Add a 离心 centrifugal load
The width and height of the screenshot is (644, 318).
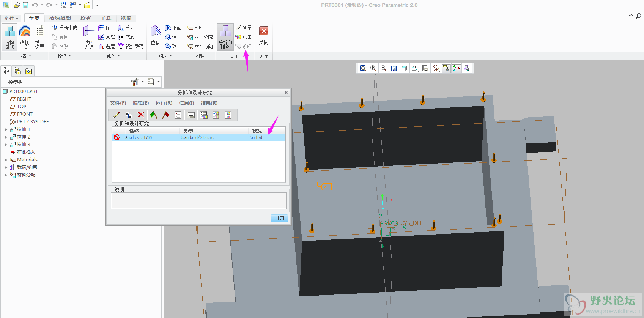[x=126, y=37]
